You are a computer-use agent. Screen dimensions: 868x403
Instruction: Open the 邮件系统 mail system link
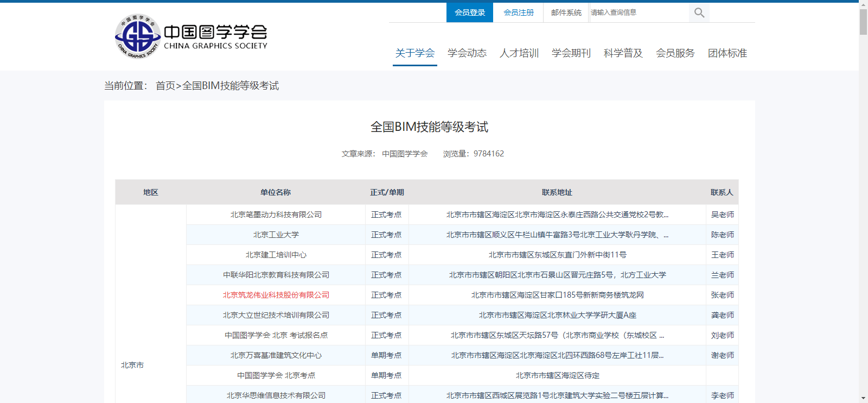pyautogui.click(x=566, y=12)
